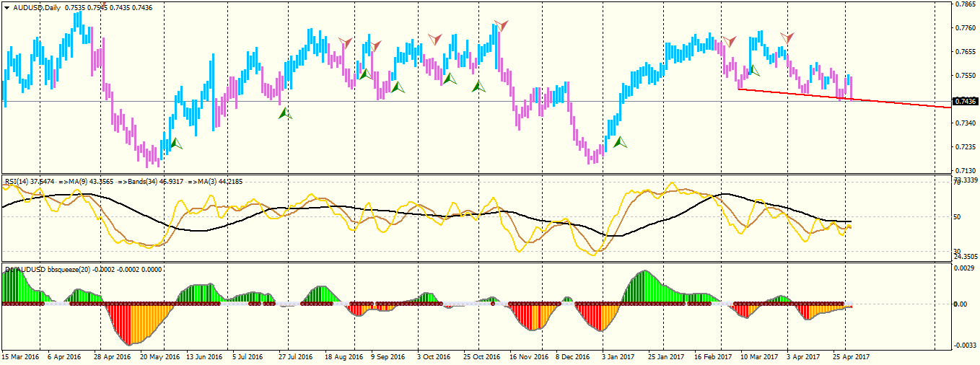Select the green up arrow below 27 Jul 2016 bars
Viewport: 980px width, 365px height.
coord(285,113)
